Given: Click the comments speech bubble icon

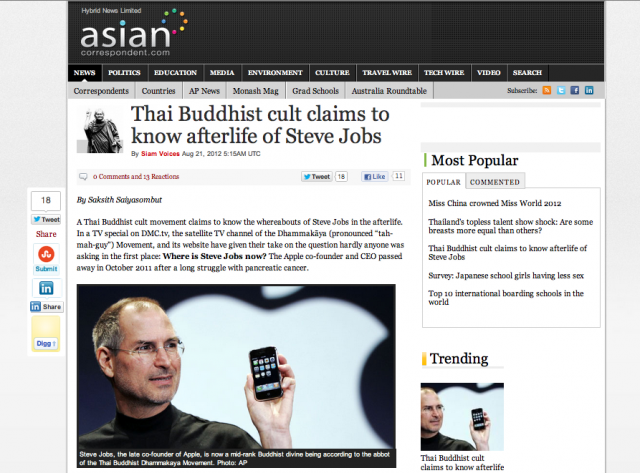Looking at the screenshot, I should 83,177.
